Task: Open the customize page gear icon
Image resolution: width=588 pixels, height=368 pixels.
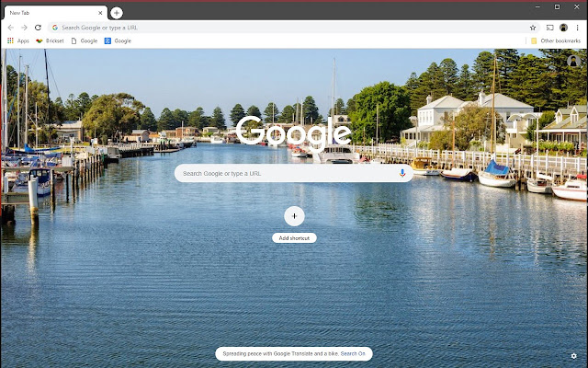Action: click(x=573, y=356)
